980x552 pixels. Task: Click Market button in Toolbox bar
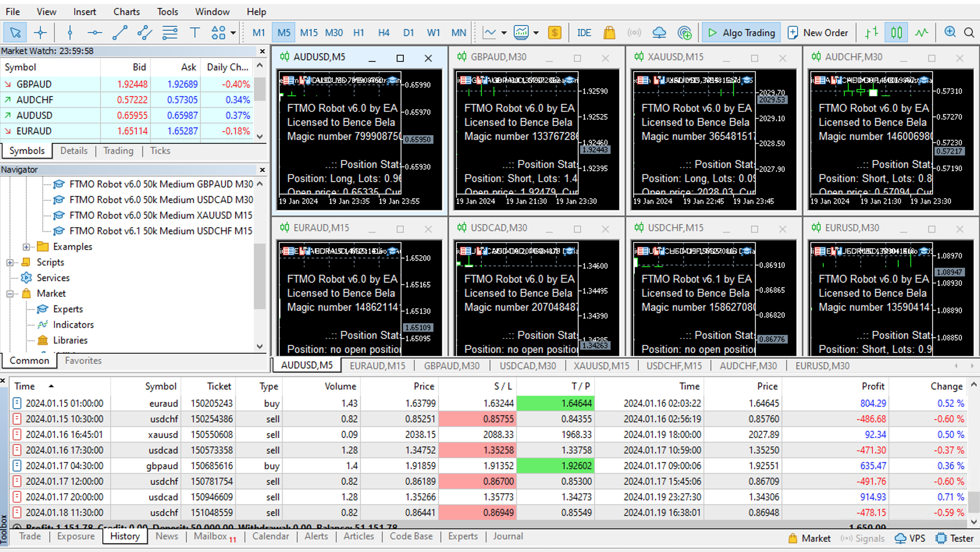[x=809, y=538]
